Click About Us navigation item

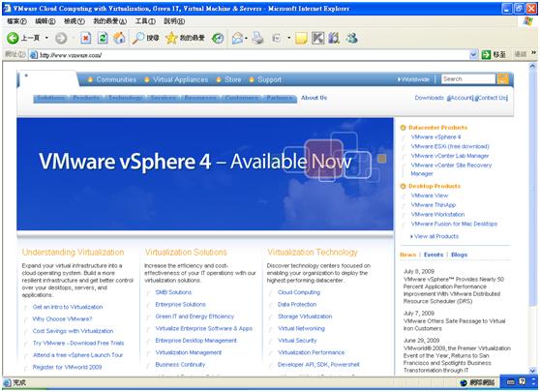point(314,98)
